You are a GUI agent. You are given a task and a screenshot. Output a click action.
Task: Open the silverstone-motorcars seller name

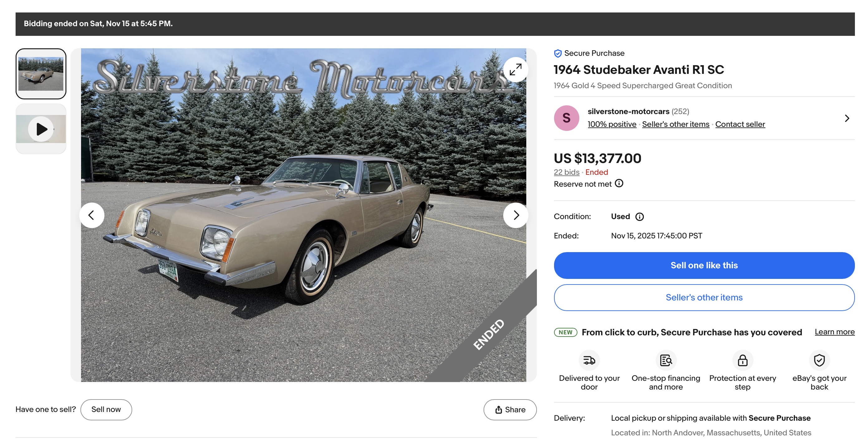628,112
